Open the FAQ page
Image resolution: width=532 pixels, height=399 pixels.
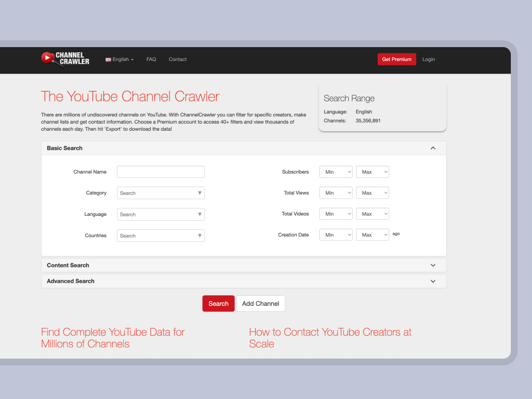[151, 59]
